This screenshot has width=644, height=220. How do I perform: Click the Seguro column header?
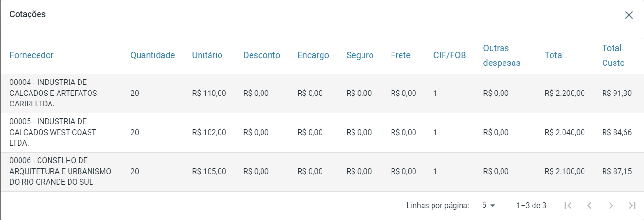click(360, 55)
